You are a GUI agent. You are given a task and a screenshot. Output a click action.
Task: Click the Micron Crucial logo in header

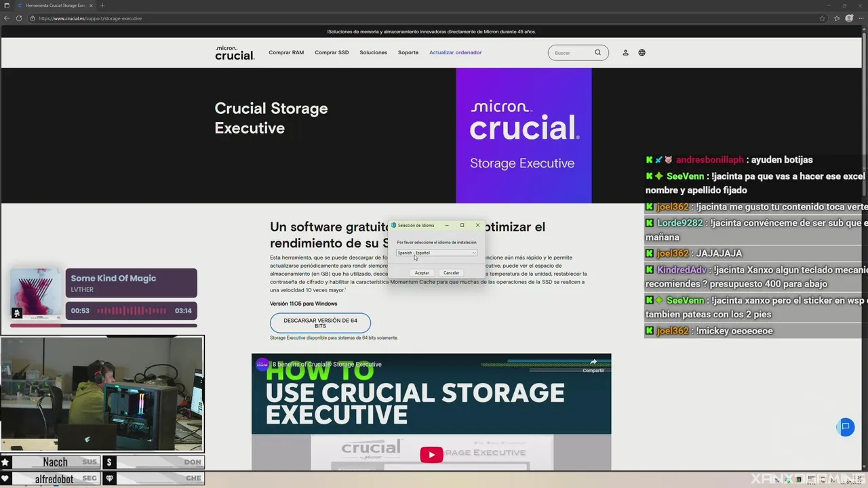pyautogui.click(x=235, y=53)
